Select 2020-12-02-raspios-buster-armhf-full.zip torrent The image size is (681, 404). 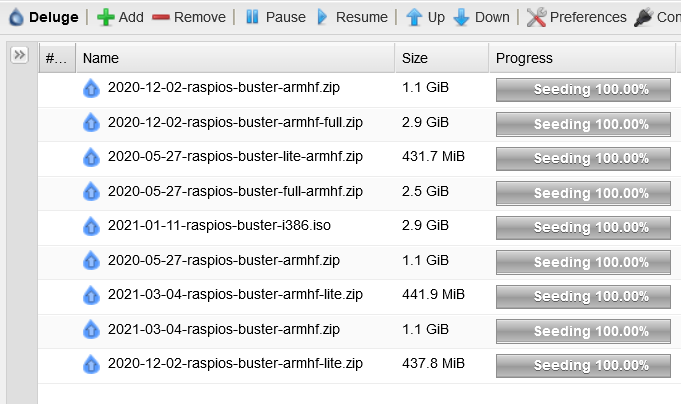pyautogui.click(x=235, y=122)
